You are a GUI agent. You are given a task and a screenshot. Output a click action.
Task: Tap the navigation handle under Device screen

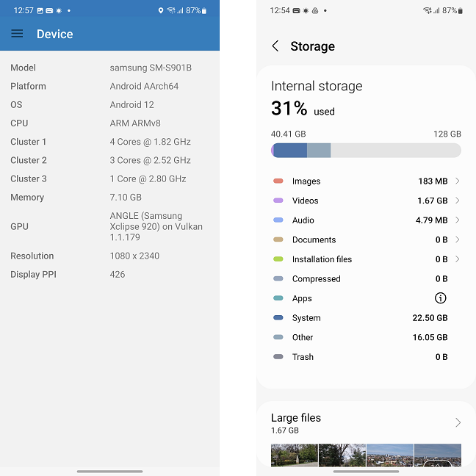tap(109, 472)
